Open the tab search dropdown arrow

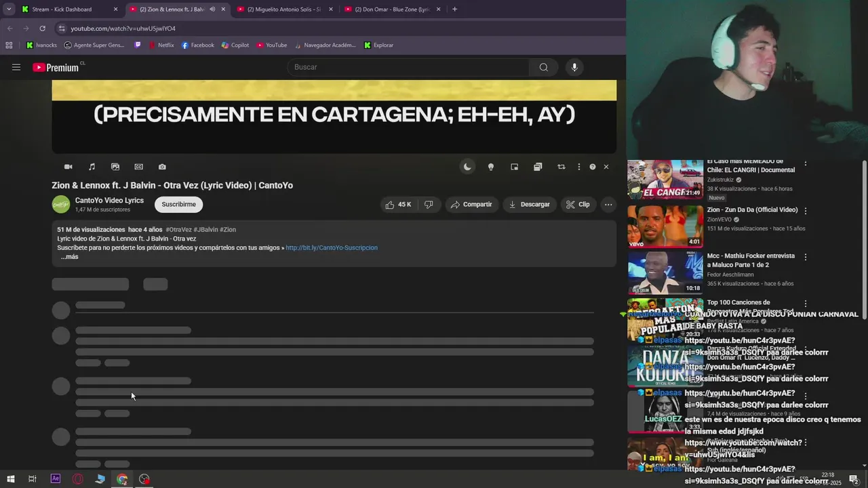(9, 9)
